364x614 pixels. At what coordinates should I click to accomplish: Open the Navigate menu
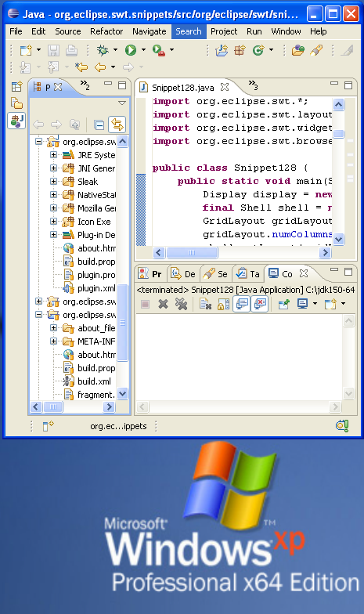click(149, 31)
